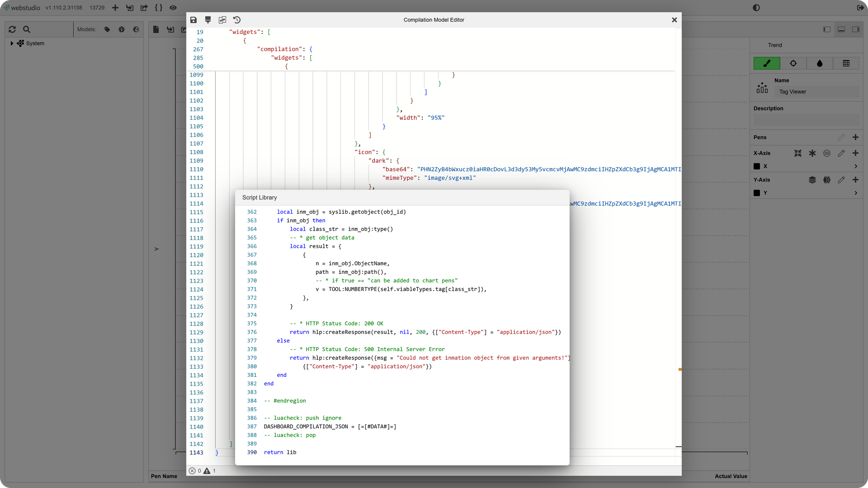Image resolution: width=868 pixels, height=488 pixels.
Task: Click the share export icon in the top bar
Action: click(x=144, y=8)
